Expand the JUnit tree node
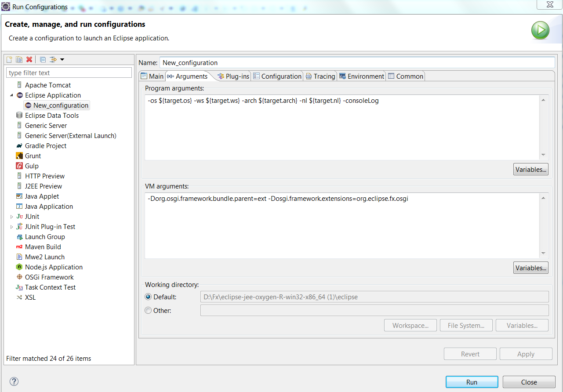The height and width of the screenshot is (392, 563). coord(11,217)
